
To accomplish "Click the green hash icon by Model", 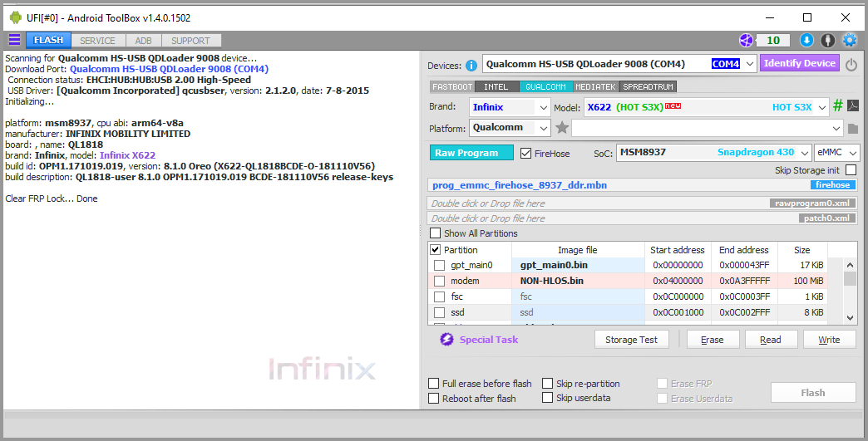I will pyautogui.click(x=838, y=105).
